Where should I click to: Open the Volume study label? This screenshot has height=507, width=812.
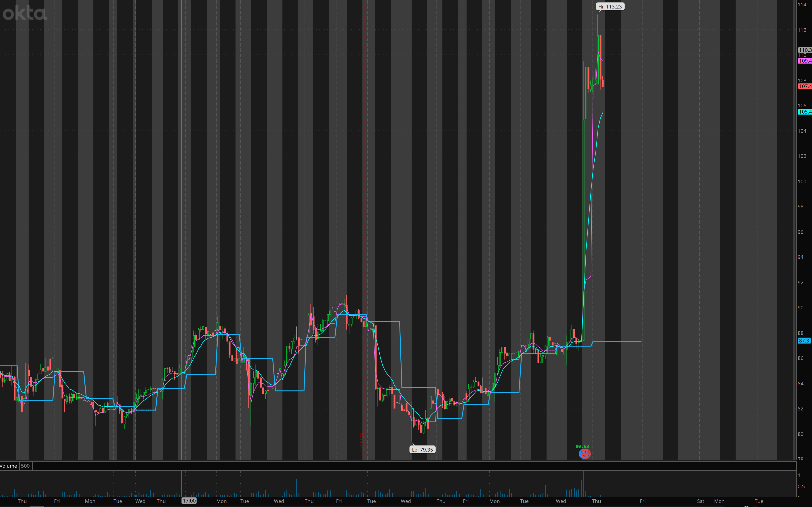coord(8,466)
